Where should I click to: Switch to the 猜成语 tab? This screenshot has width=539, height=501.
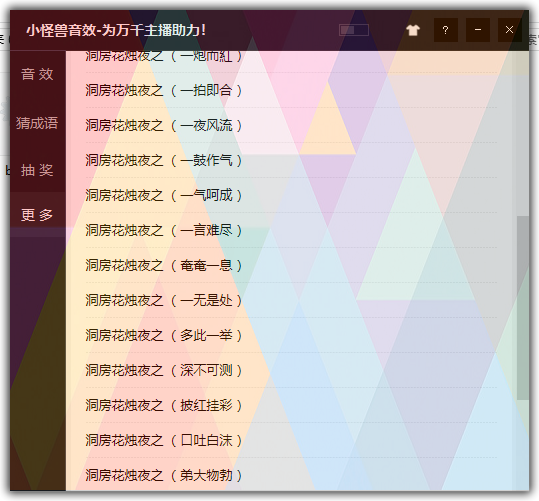click(x=37, y=123)
